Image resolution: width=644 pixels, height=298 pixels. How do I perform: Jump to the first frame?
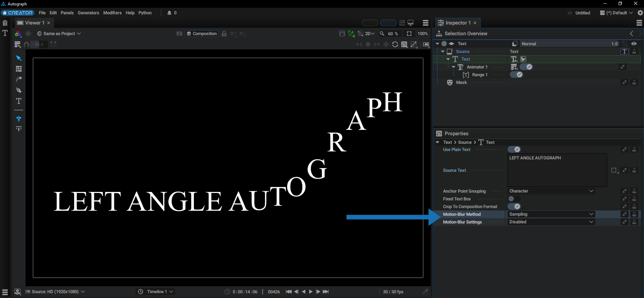pyautogui.click(x=288, y=292)
